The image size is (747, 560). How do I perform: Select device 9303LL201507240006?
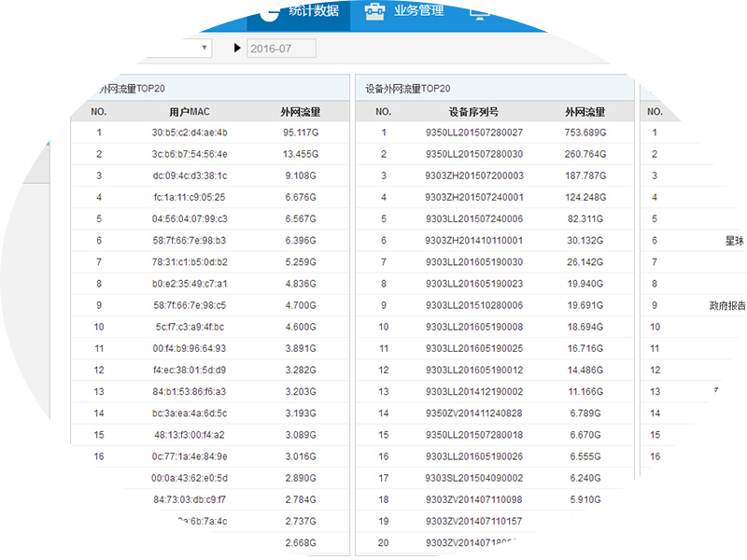click(x=474, y=218)
